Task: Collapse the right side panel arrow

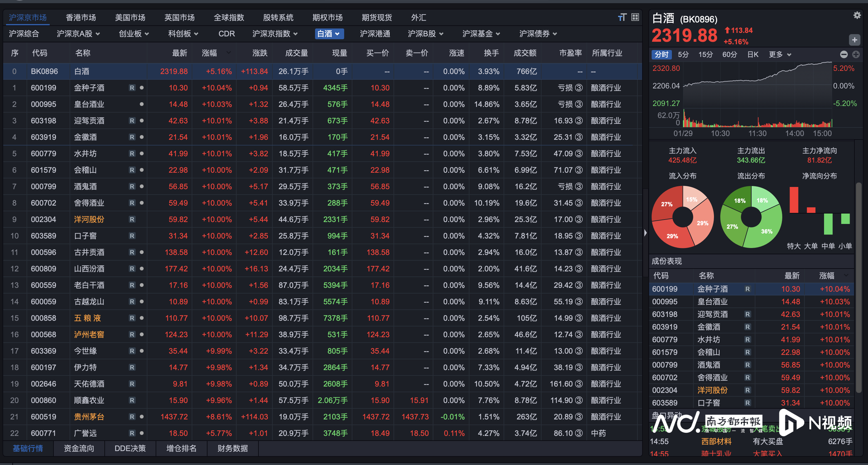Action: point(645,233)
